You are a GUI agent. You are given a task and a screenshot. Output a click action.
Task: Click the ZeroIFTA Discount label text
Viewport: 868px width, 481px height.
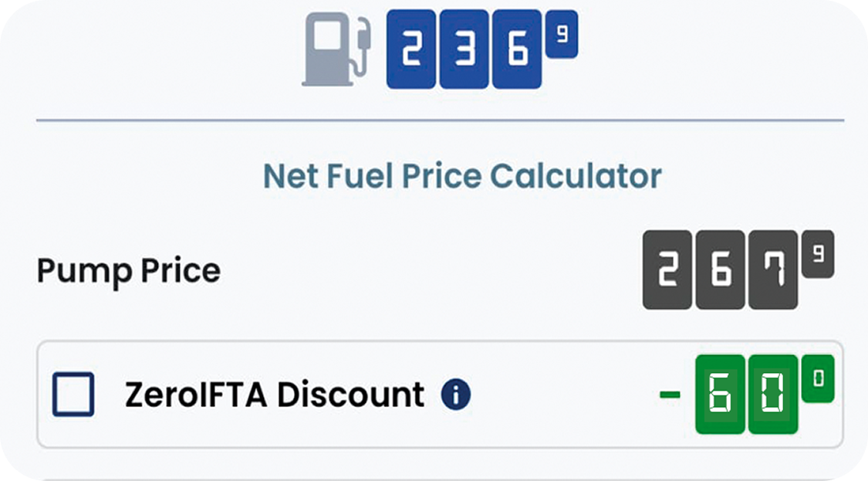[274, 395]
